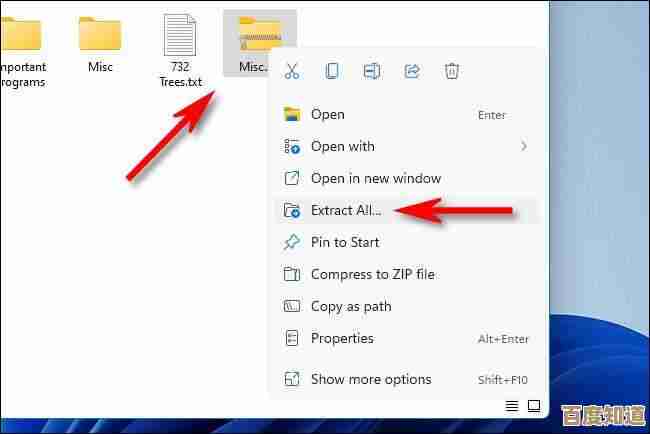Select the Misc folder
Screen dimensions: 650x434
100,45
